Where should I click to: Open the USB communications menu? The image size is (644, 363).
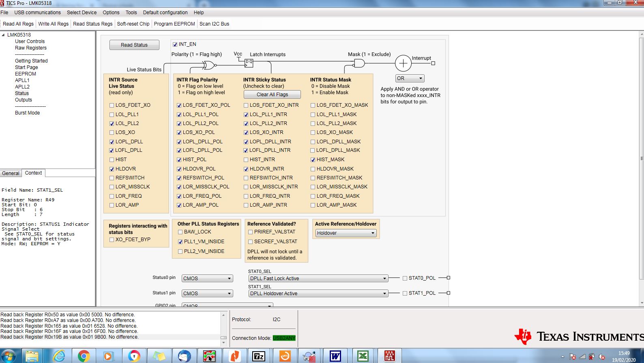coord(37,13)
